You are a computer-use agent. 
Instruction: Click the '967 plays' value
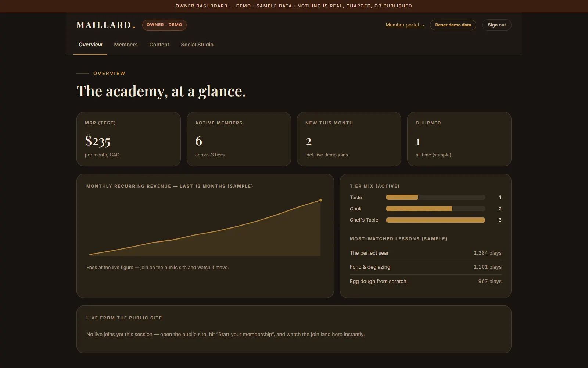click(x=490, y=281)
